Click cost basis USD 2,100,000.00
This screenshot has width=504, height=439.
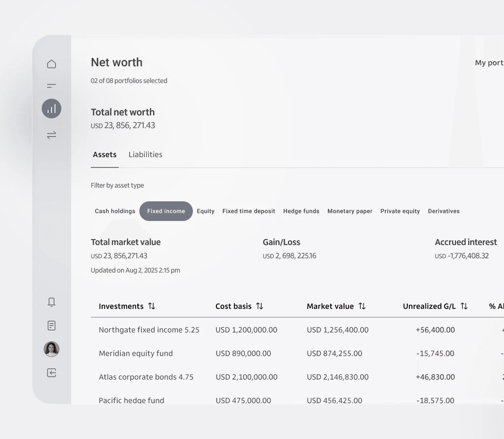click(246, 377)
